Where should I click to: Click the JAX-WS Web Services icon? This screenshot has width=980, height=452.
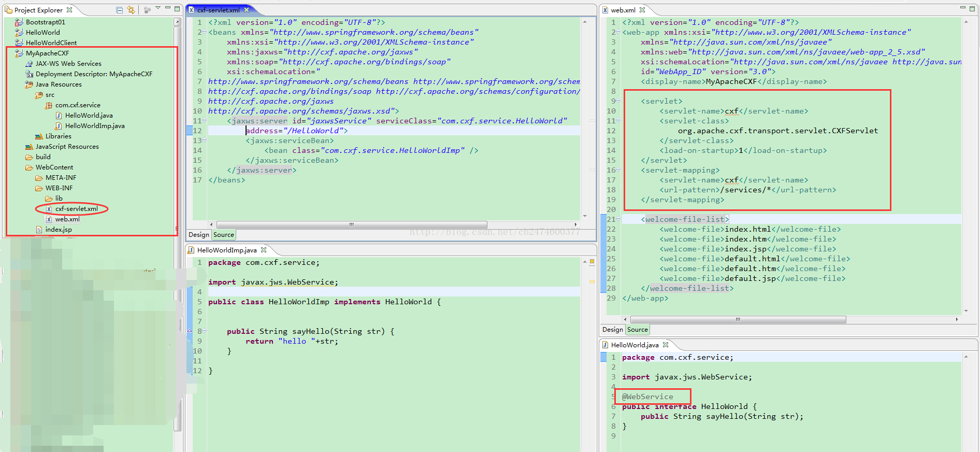click(x=29, y=64)
